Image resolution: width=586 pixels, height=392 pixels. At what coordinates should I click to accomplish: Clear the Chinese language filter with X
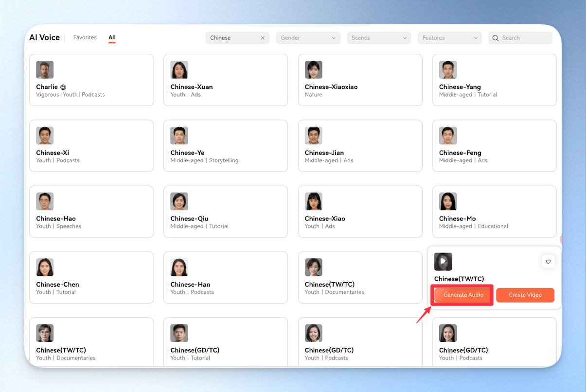point(263,38)
